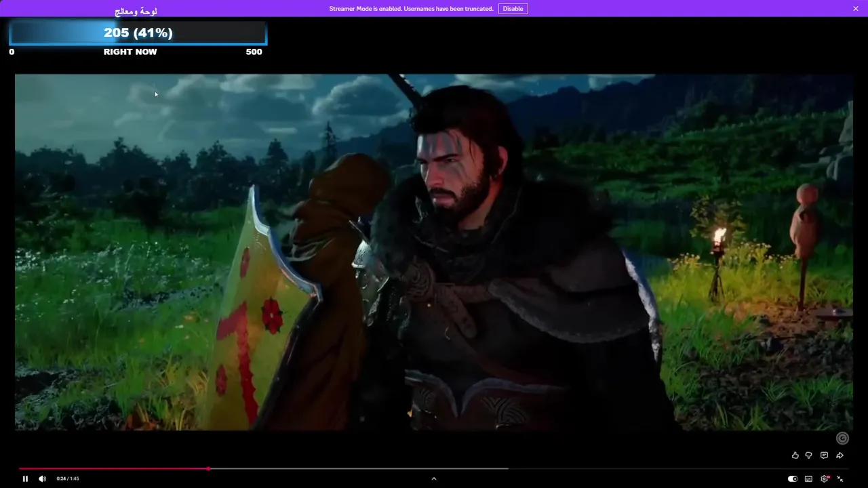Screen dimensions: 868x488
Task: Pause the video playback
Action: pyautogui.click(x=25, y=479)
